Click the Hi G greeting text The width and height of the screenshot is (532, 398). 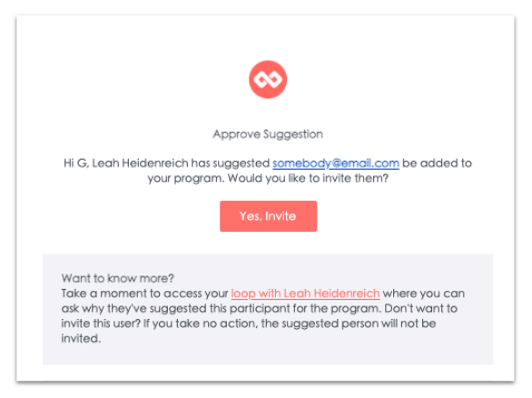coord(76,164)
